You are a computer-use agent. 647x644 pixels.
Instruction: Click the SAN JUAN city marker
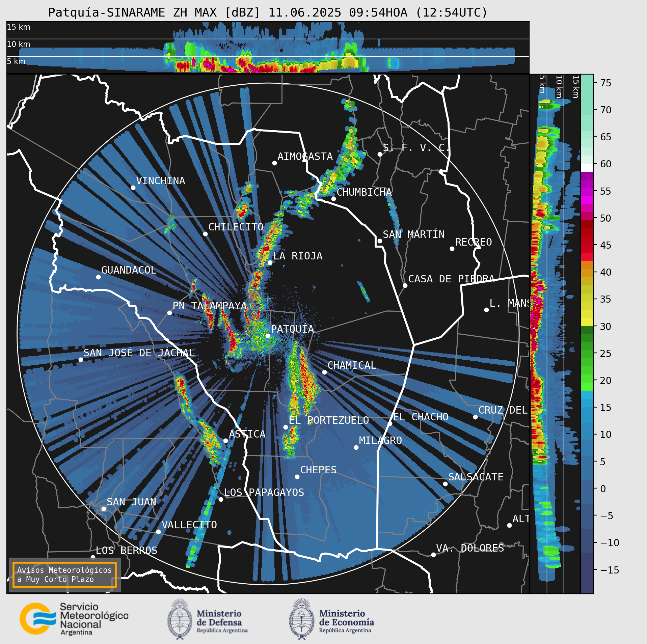click(104, 509)
